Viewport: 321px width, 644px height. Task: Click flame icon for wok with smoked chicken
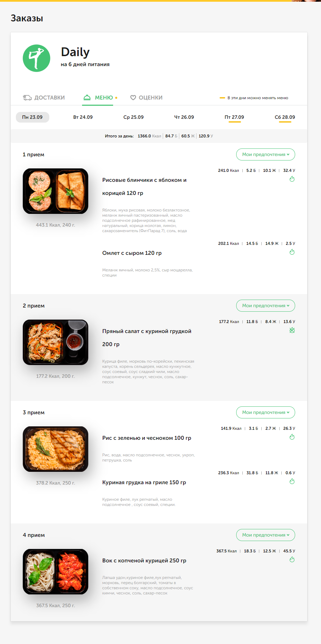(292, 560)
